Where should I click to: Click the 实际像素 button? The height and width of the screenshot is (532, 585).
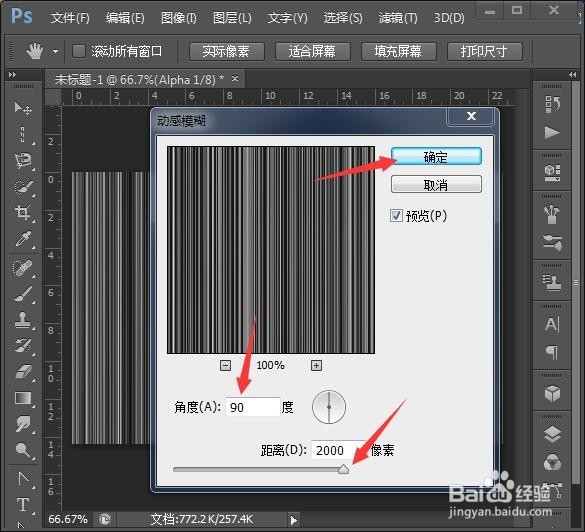pyautogui.click(x=226, y=51)
